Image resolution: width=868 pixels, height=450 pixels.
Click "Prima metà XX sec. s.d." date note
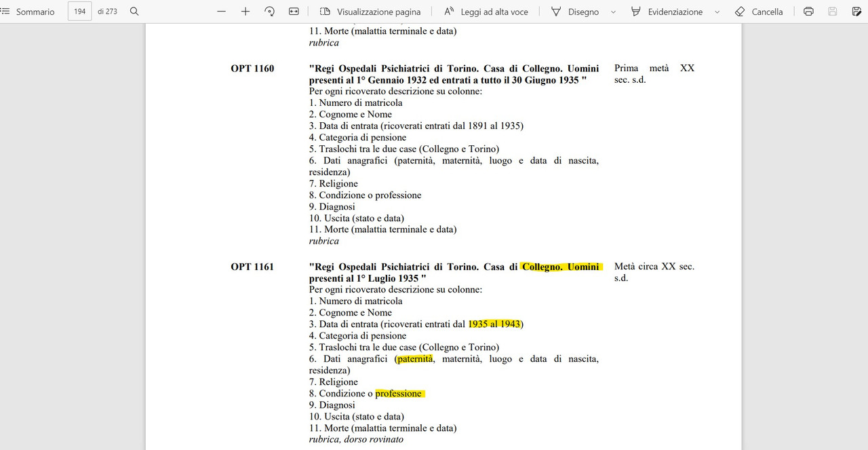(x=654, y=74)
